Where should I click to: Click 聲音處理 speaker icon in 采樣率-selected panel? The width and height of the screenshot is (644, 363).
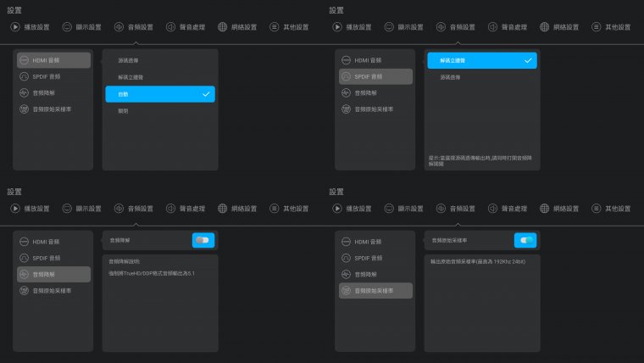(492, 209)
